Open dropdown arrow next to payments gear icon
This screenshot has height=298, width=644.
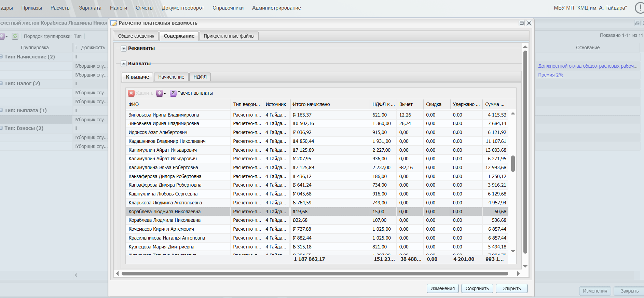(165, 94)
